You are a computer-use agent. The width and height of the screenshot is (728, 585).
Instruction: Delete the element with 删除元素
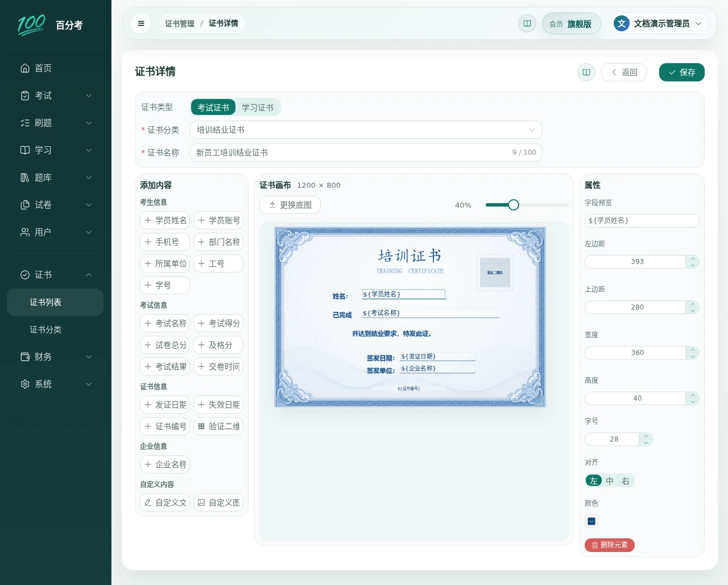tap(610, 545)
